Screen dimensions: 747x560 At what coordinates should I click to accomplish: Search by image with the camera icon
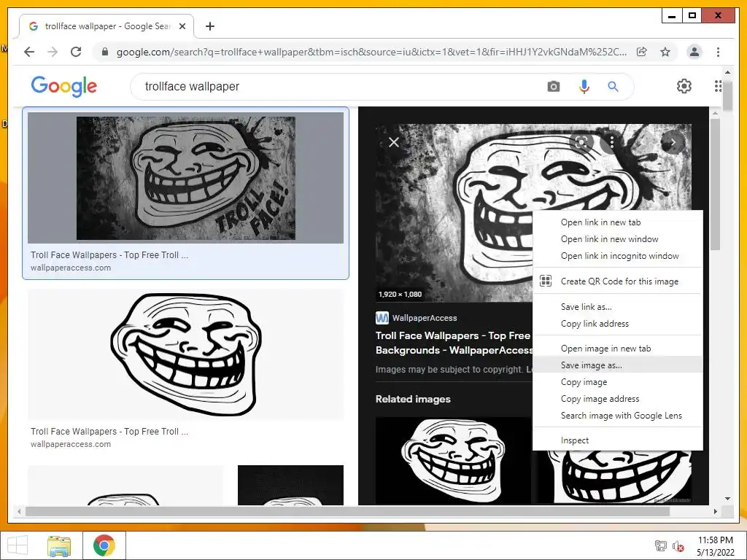553,87
